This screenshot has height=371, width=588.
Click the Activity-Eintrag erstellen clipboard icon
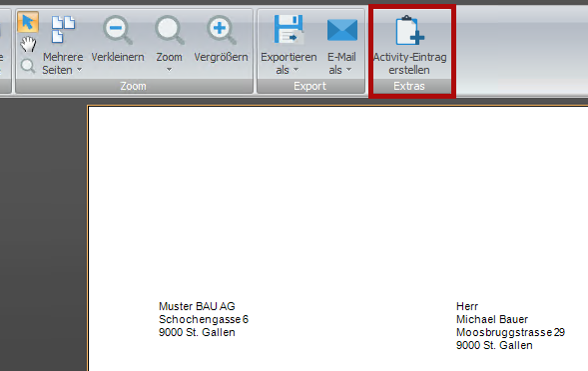[409, 30]
